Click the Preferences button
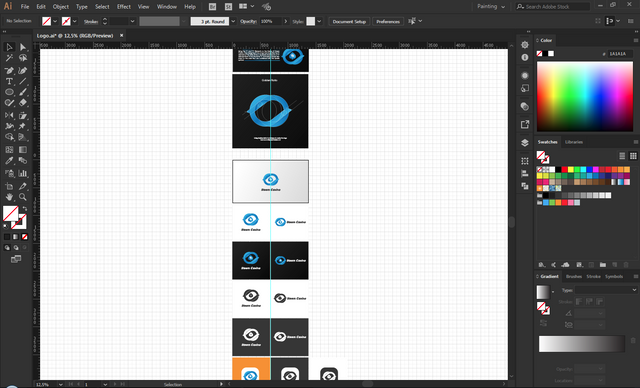The width and height of the screenshot is (640, 388). coord(388,21)
